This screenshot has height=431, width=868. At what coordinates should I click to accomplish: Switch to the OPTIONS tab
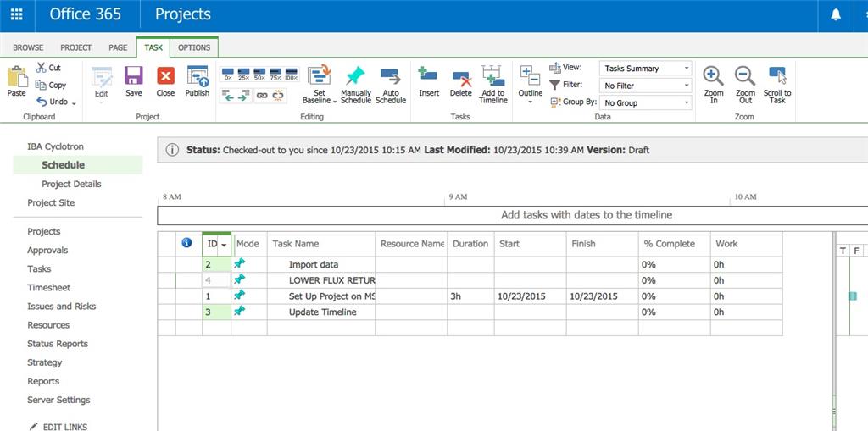click(x=194, y=47)
